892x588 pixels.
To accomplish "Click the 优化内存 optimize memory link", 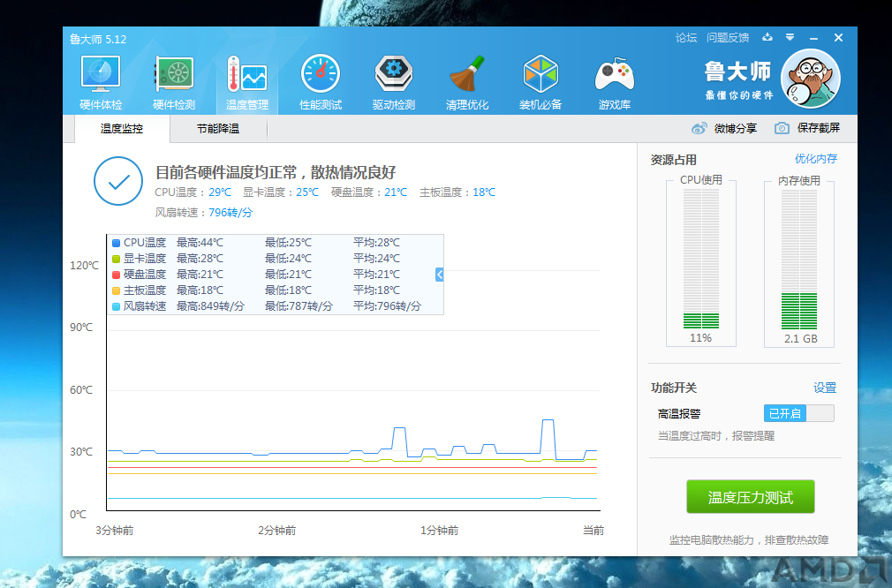I will click(x=816, y=159).
